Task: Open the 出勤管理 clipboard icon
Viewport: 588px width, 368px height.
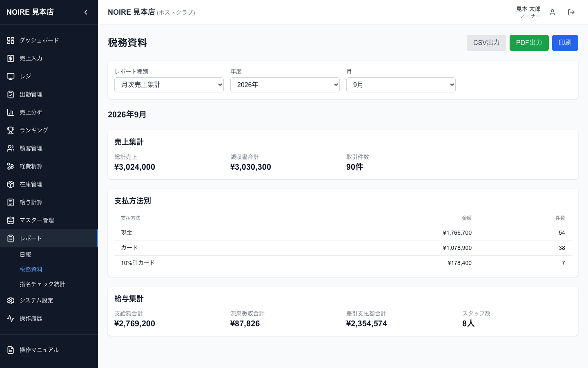Action: pos(11,94)
